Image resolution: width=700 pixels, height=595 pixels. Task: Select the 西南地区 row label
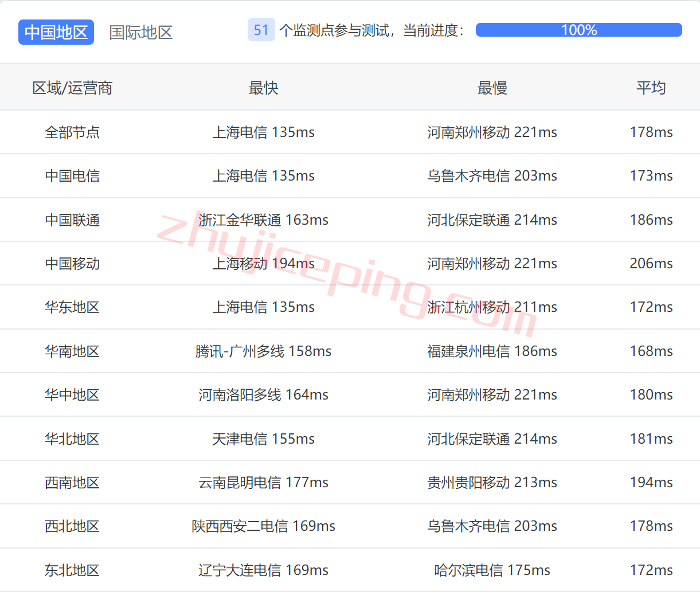(x=72, y=483)
